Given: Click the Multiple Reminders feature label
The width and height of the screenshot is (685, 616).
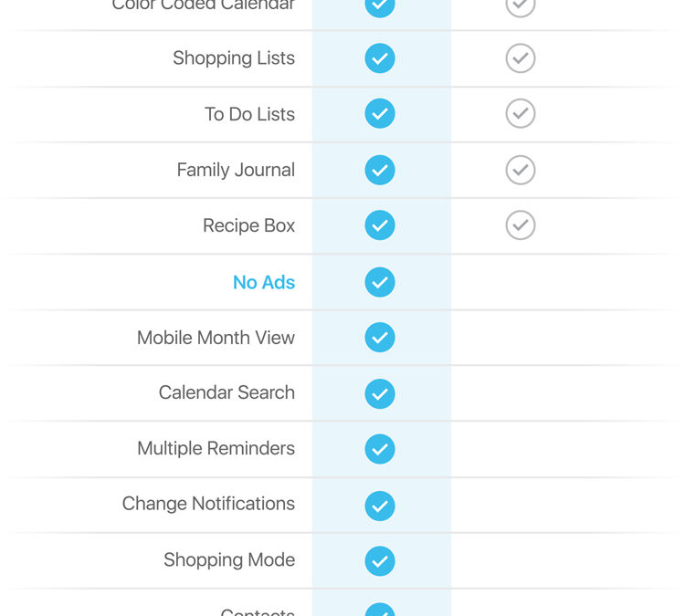Looking at the screenshot, I should 216,448.
